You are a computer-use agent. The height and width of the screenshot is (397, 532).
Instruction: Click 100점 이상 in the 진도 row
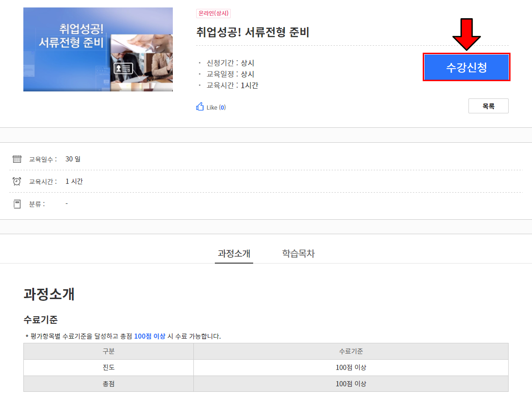point(351,368)
